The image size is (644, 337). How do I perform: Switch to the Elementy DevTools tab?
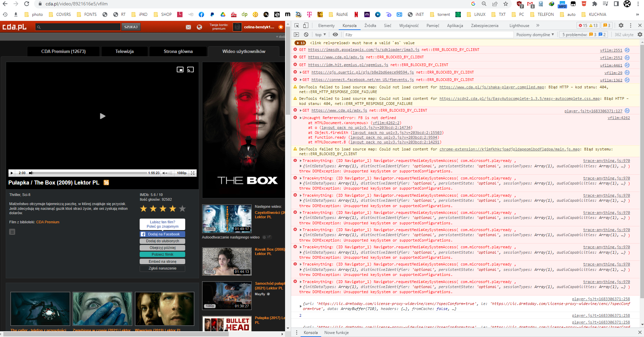click(326, 26)
